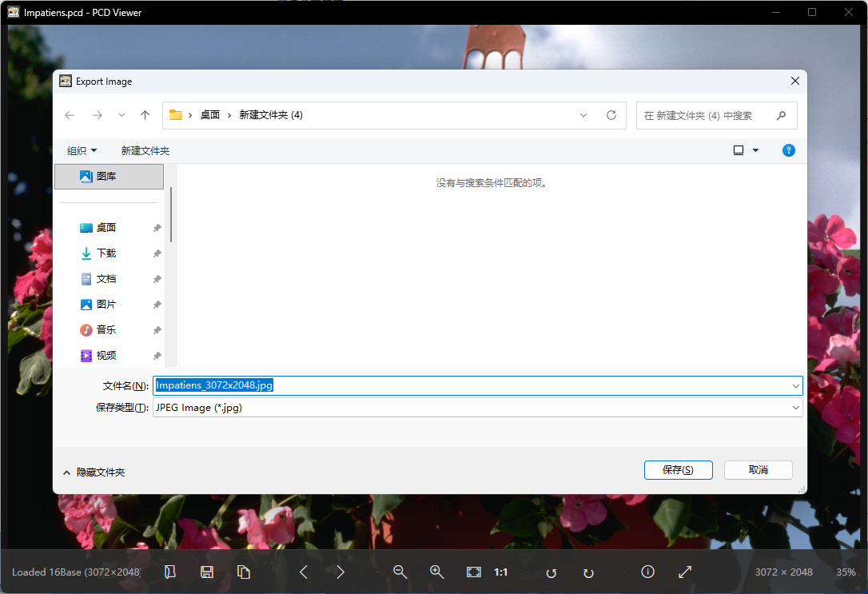Viewport: 868px width, 594px height.
Task: Select 下载 in navigation pane
Action: point(106,253)
